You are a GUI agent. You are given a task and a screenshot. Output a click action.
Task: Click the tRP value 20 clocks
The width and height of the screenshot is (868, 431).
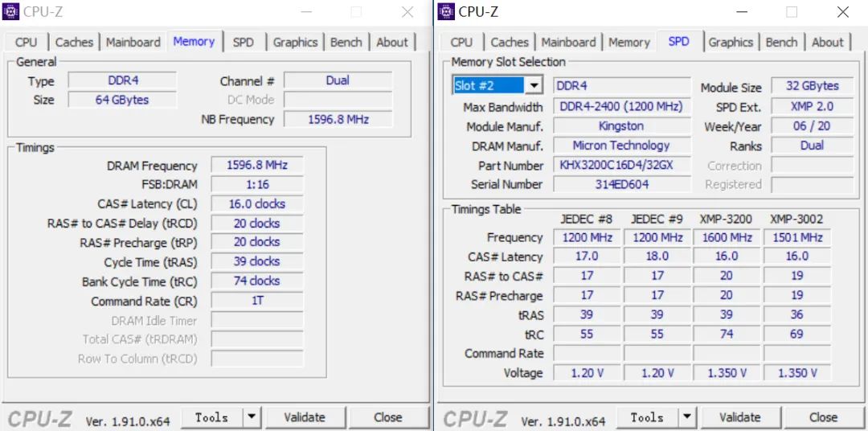tap(257, 242)
